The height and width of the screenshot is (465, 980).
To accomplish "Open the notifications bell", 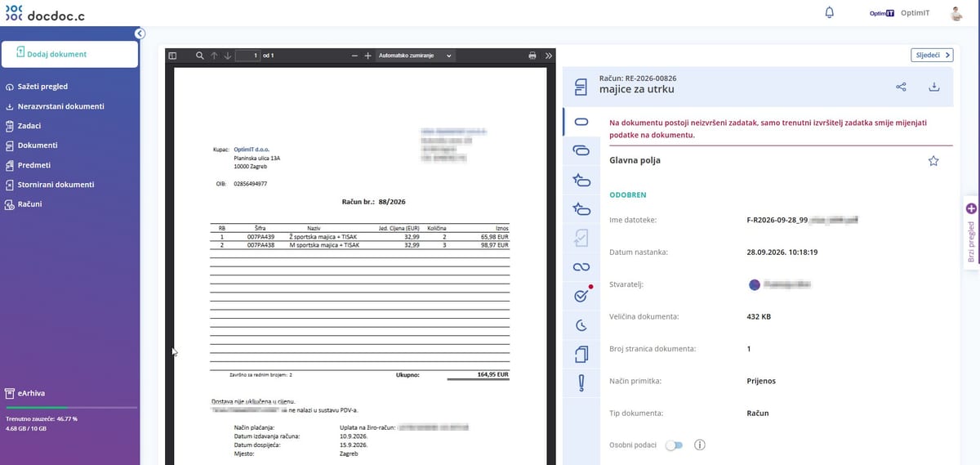I will (x=830, y=12).
